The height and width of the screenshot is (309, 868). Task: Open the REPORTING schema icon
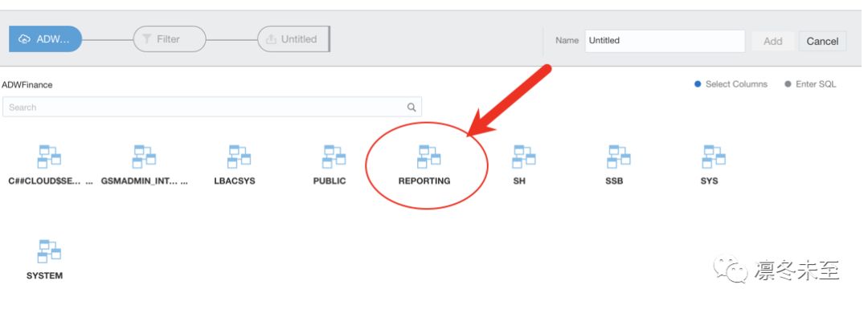(x=428, y=157)
